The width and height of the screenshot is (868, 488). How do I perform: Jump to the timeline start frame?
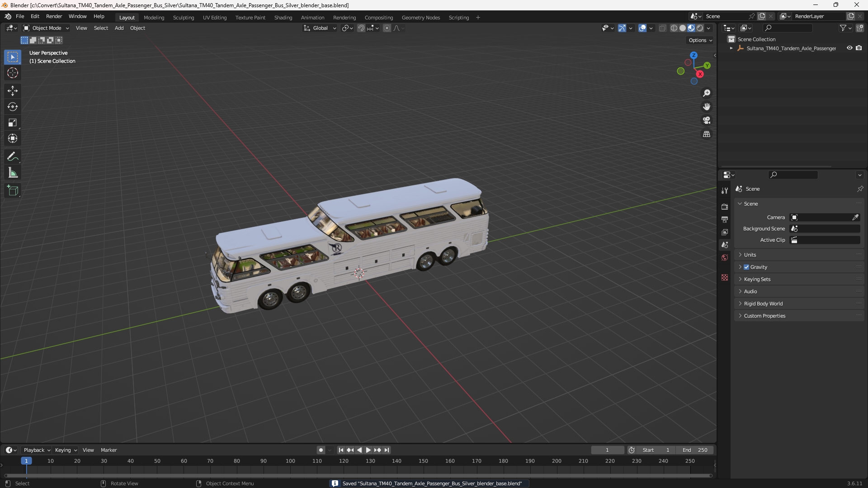tap(341, 450)
